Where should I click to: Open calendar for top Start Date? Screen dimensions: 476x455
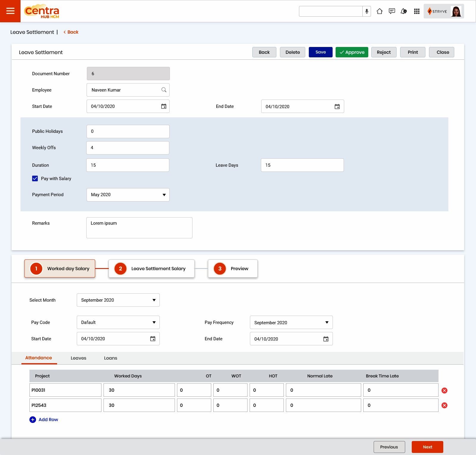[x=164, y=106]
